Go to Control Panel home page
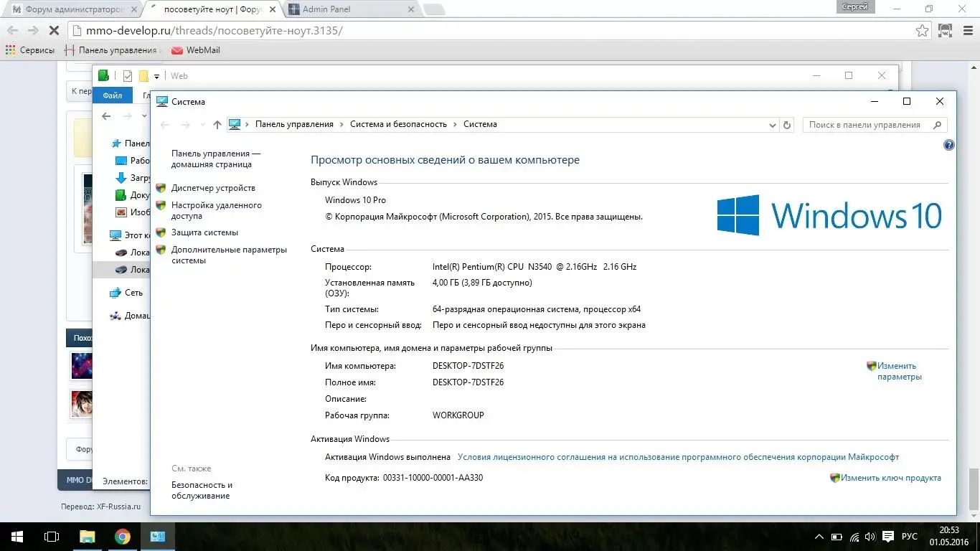 [215, 159]
